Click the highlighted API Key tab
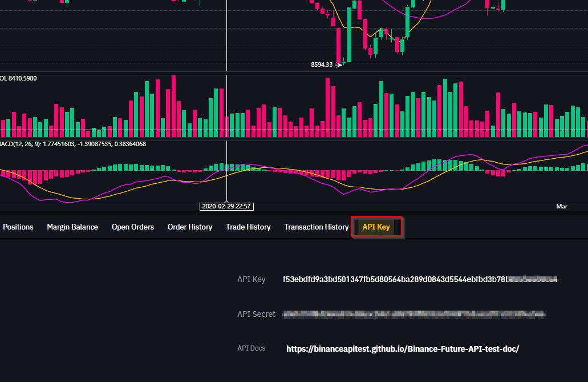588x382 pixels. coord(376,227)
